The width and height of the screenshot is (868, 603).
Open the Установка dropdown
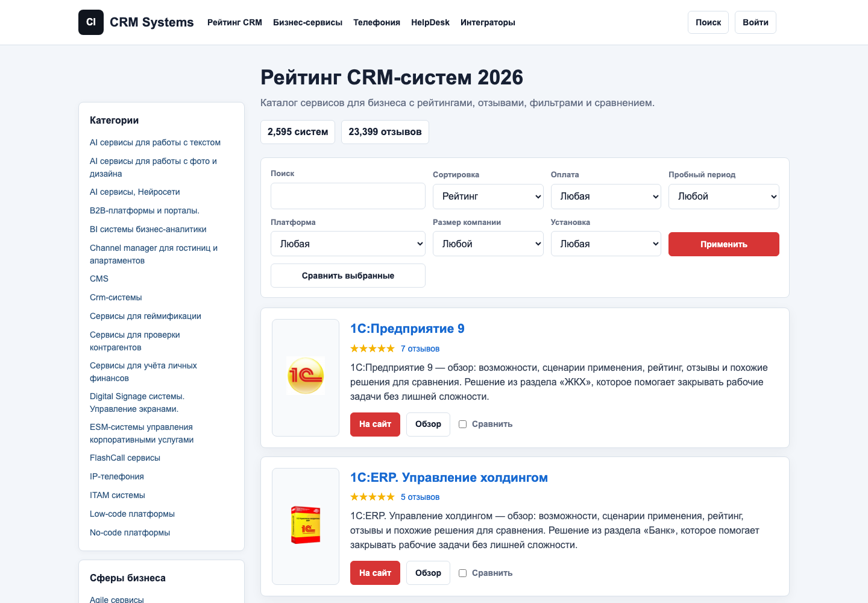click(x=606, y=244)
